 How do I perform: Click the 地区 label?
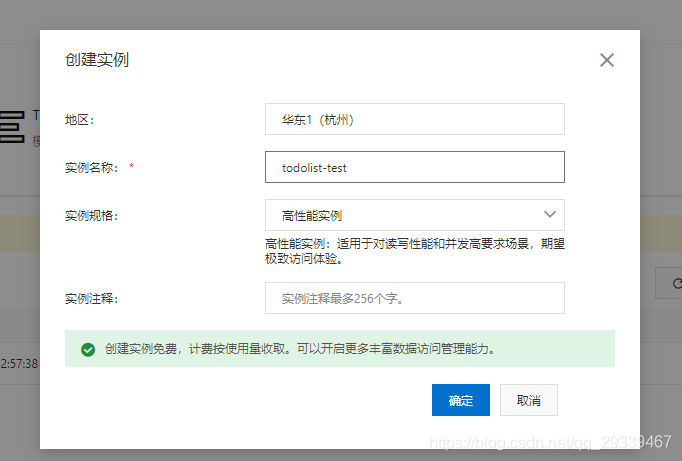point(80,120)
